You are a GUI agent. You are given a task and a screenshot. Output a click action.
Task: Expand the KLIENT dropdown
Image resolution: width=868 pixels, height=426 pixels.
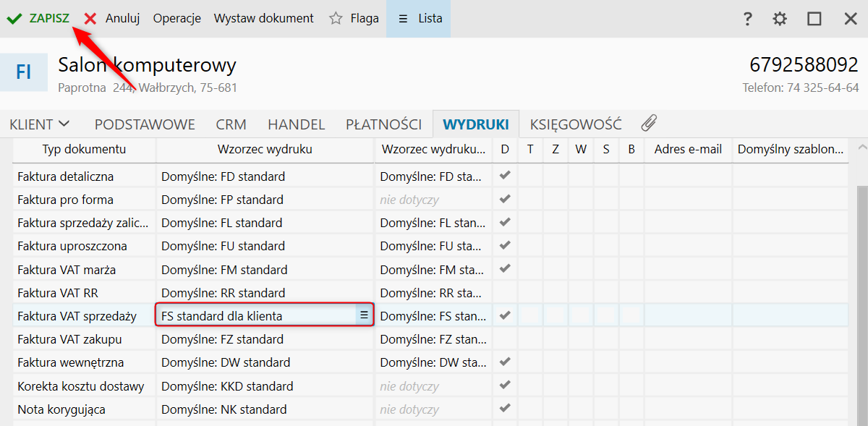[x=40, y=124]
